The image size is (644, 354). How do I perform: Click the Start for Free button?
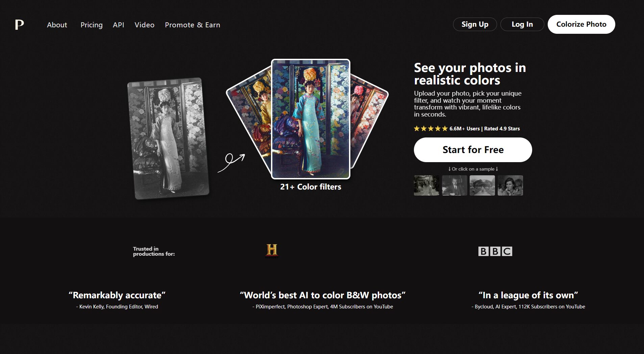(x=473, y=150)
